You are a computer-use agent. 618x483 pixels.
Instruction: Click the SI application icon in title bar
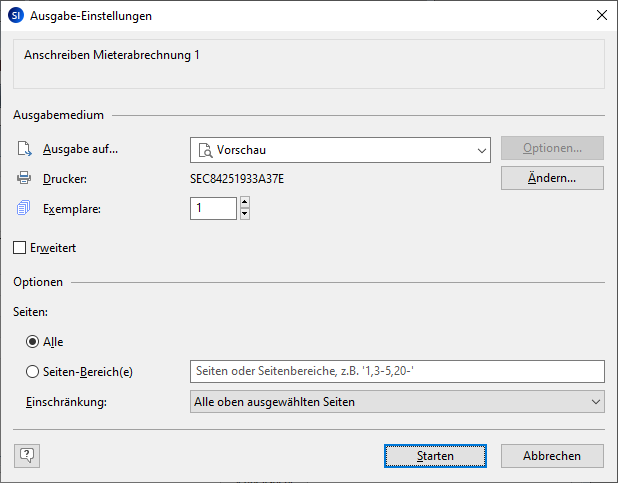(x=15, y=15)
